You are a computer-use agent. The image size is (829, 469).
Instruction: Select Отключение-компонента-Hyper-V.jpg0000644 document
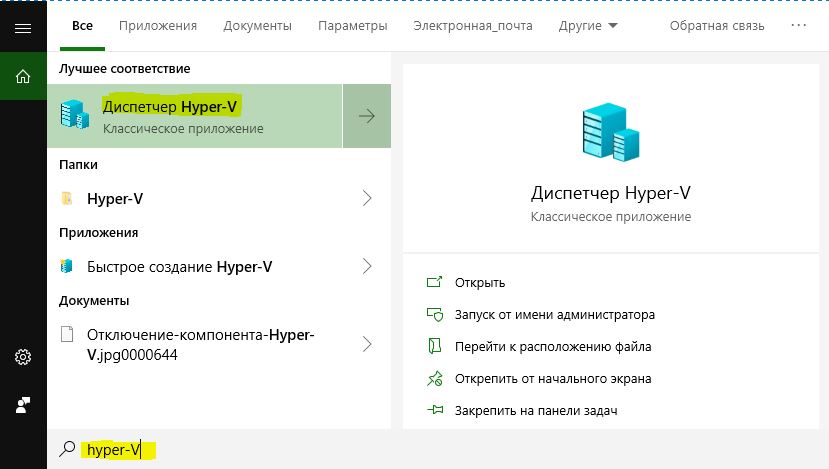[x=219, y=344]
